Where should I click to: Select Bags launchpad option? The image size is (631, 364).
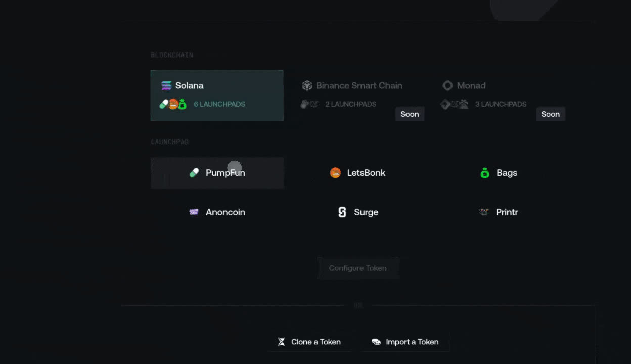coord(499,173)
